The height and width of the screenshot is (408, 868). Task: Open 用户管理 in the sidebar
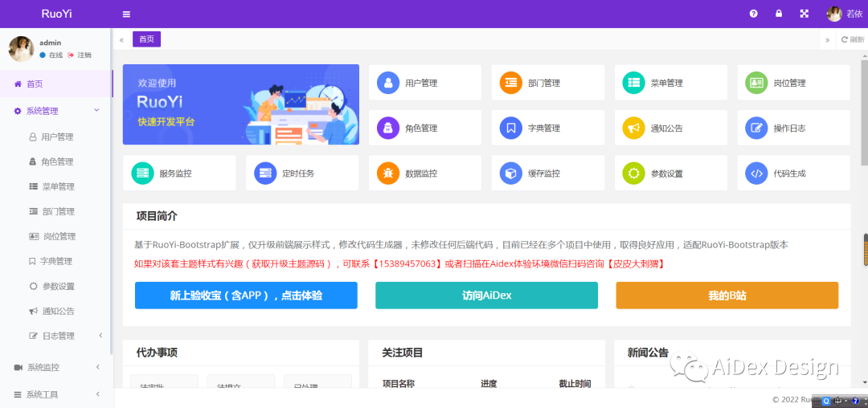pyautogui.click(x=56, y=137)
